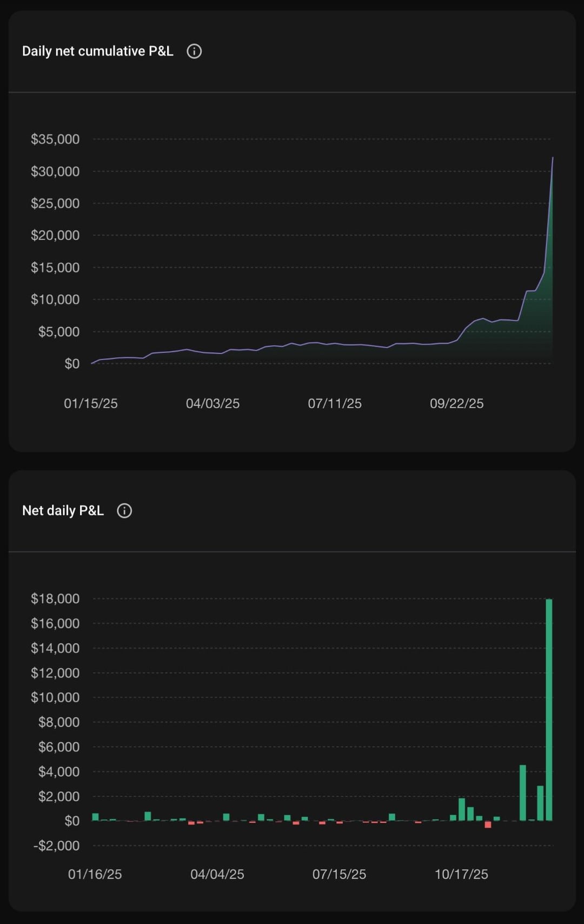Select the tallest green bar near $18,000

click(x=549, y=710)
